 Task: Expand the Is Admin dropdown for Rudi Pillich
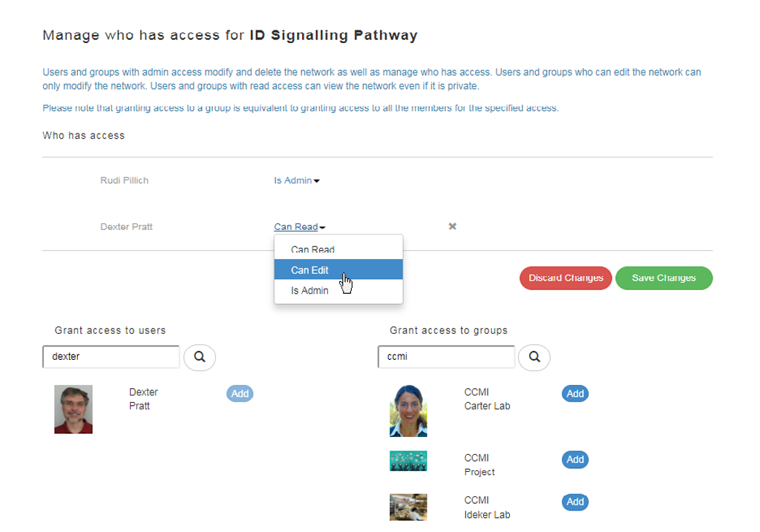pos(297,180)
